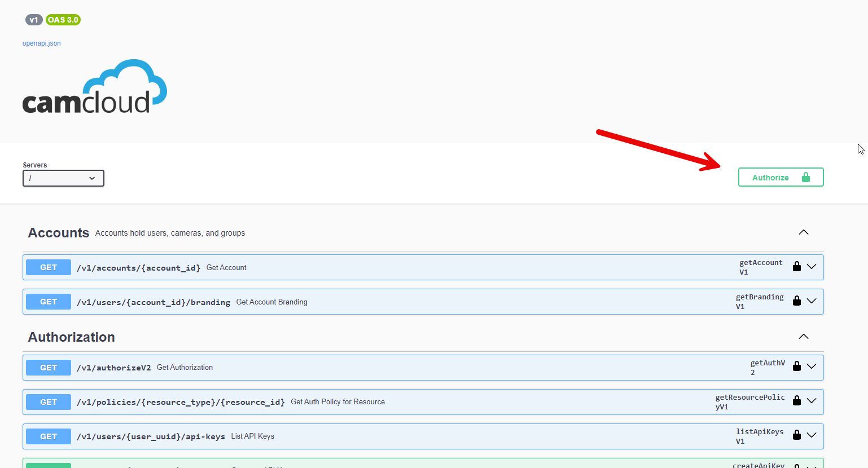Collapse the Accounts section
Image resolution: width=868 pixels, height=468 pixels.
coord(803,232)
